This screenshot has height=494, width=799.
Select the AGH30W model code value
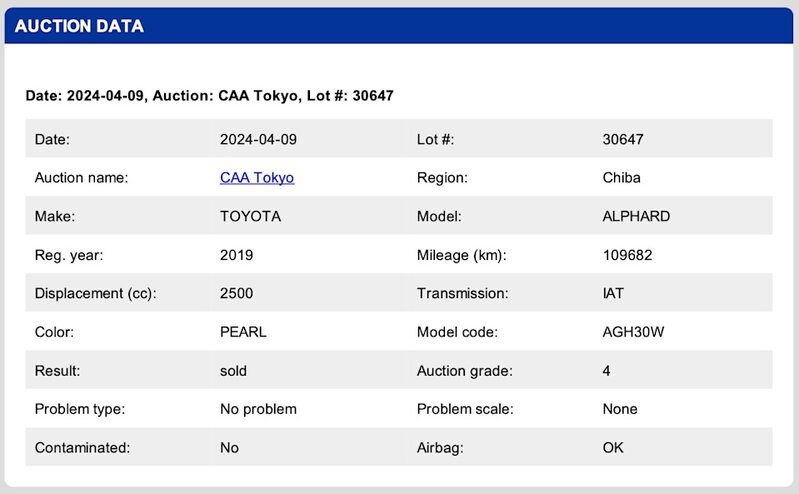pos(633,332)
